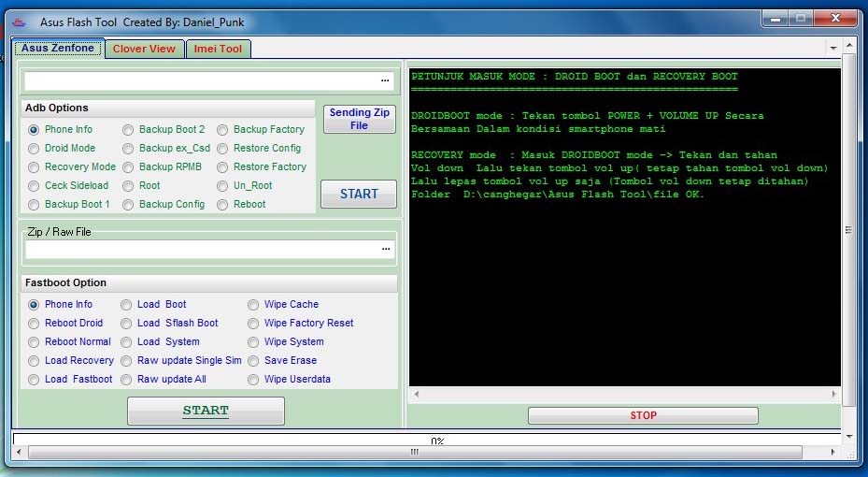Browse with the Zip / Raw File ellipsis button
This screenshot has height=477, width=868.
tap(386, 250)
